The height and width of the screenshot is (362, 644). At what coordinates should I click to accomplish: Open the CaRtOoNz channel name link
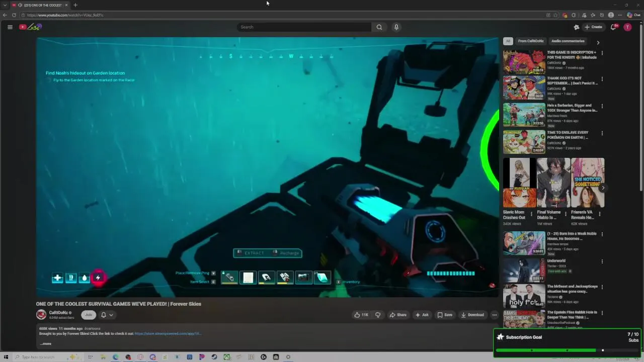coord(58,313)
